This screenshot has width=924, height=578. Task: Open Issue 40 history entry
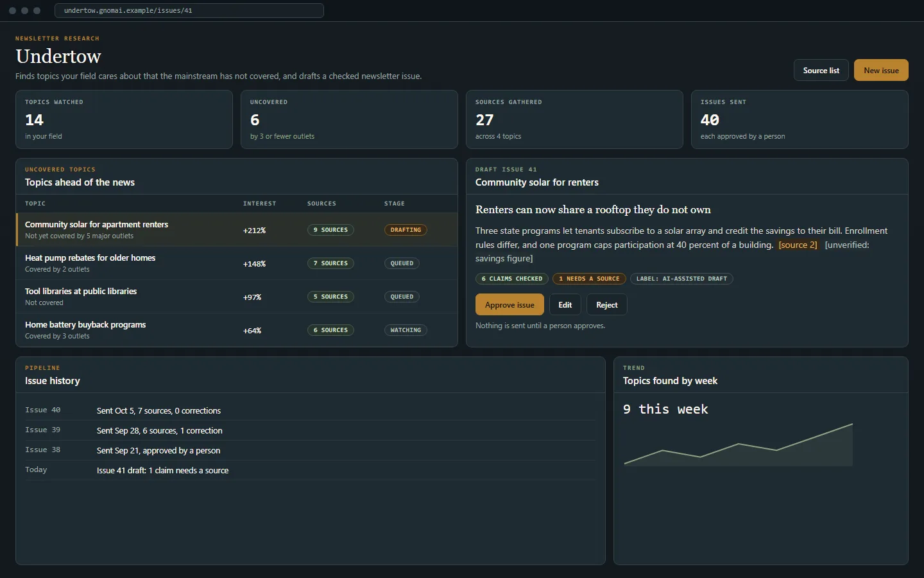pos(311,410)
